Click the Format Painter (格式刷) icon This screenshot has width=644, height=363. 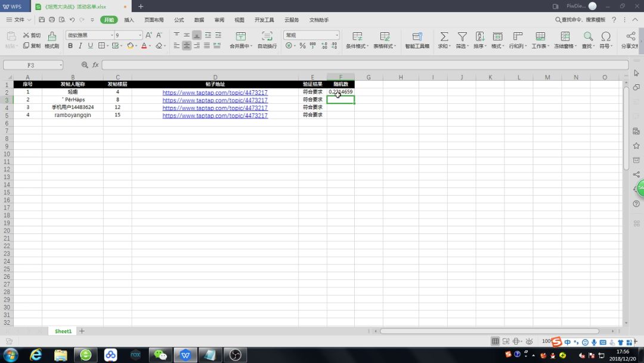coord(52,36)
